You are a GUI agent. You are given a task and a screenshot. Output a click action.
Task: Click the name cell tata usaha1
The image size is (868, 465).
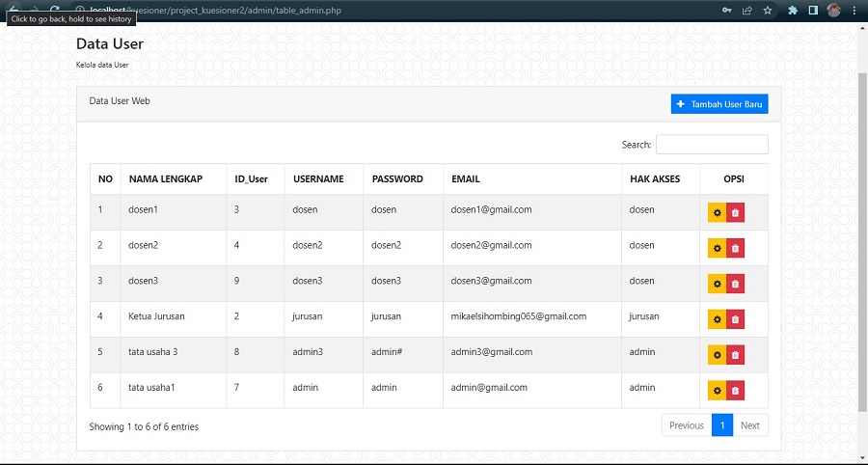point(174,391)
